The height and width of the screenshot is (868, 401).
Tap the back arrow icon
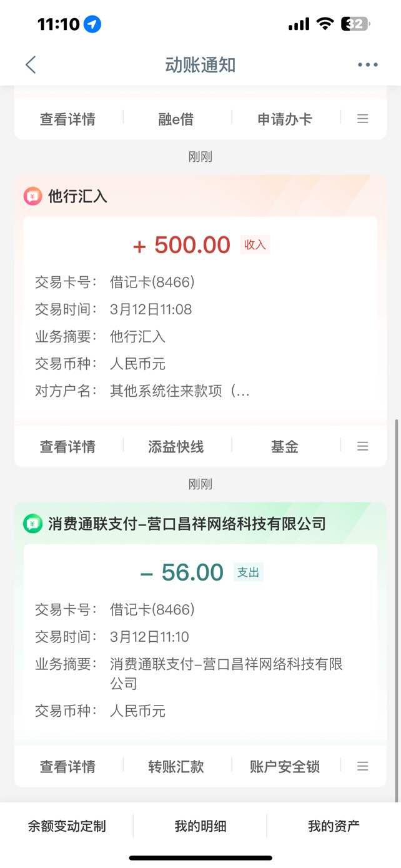pyautogui.click(x=31, y=65)
